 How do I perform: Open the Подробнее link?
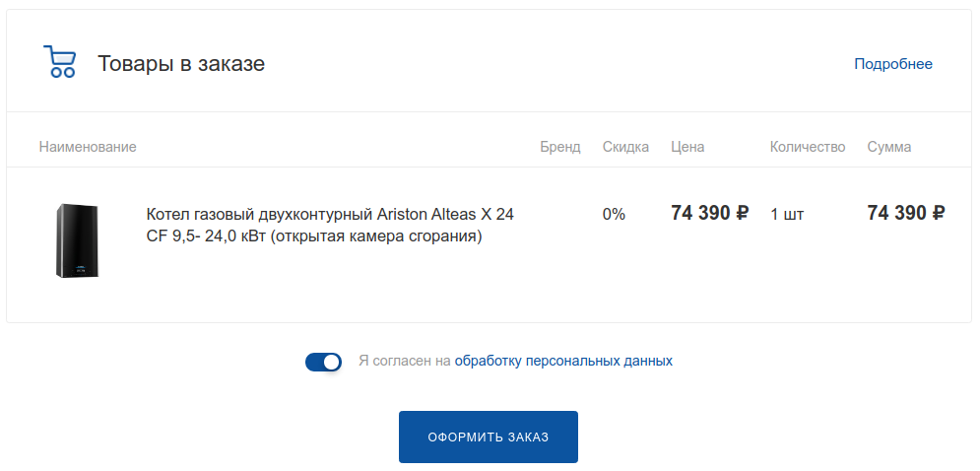pos(892,64)
